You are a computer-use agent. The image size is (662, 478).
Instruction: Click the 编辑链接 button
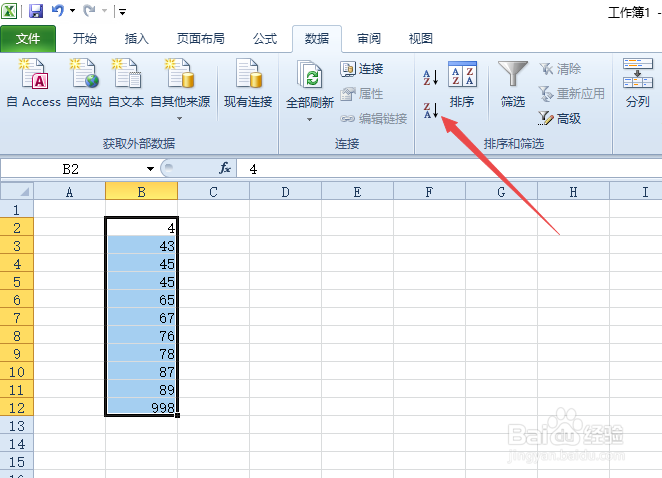pyautogui.click(x=374, y=119)
